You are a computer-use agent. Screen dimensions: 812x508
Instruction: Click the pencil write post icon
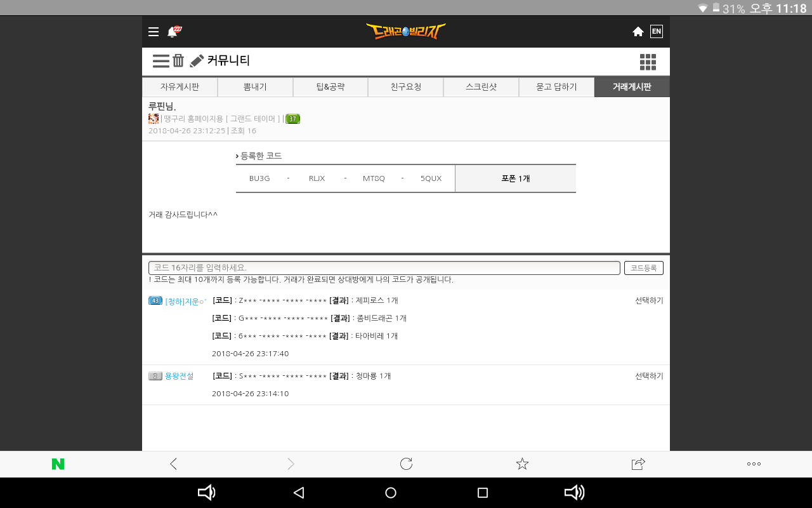pyautogui.click(x=197, y=61)
